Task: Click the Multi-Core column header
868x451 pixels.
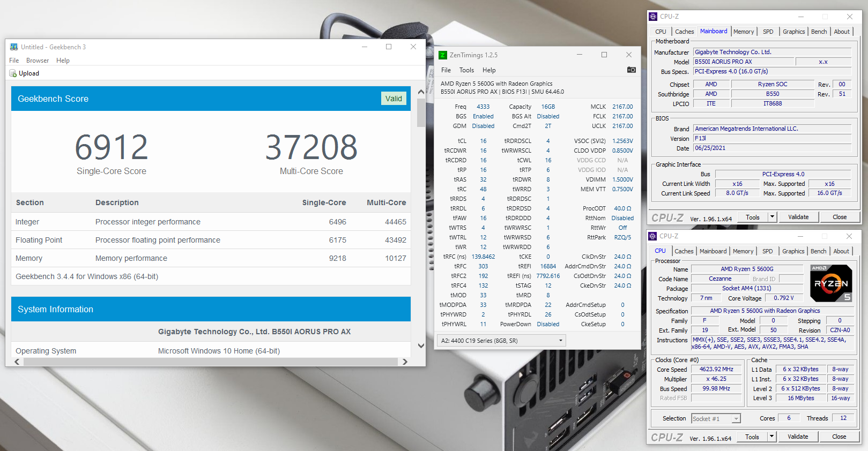Action: click(x=386, y=202)
